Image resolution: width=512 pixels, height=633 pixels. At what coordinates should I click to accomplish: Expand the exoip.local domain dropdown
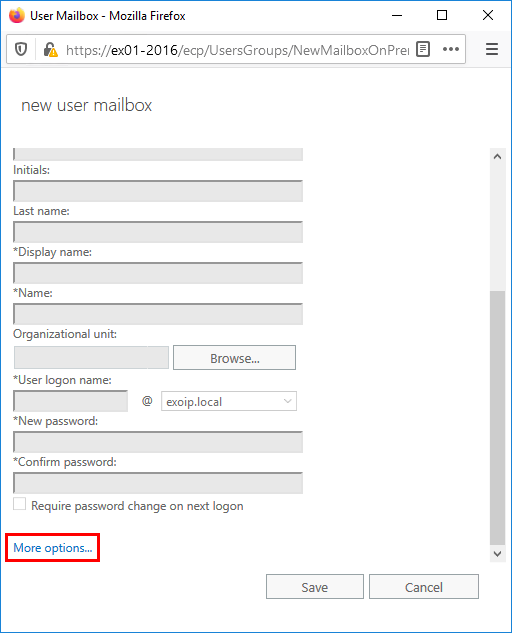tap(229, 401)
